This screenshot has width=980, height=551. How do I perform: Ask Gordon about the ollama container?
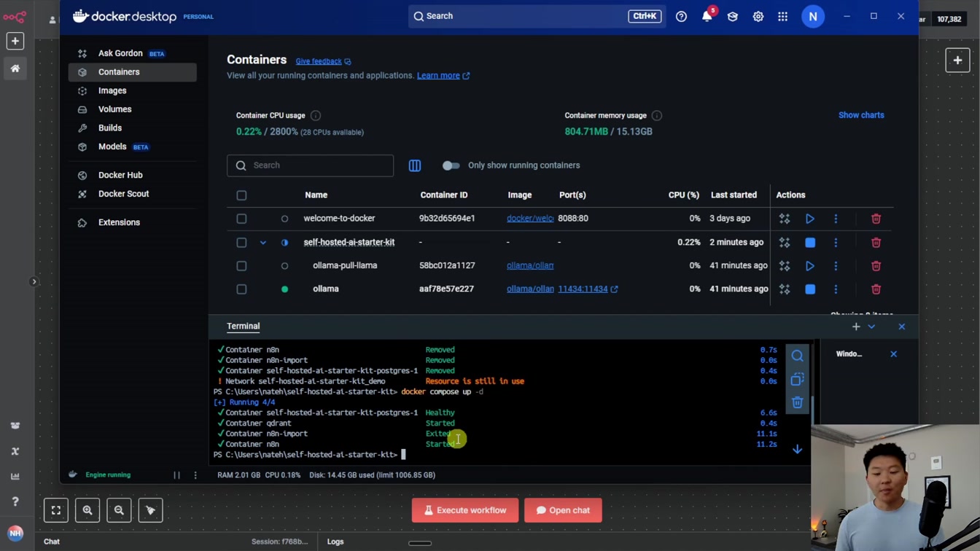[x=785, y=289]
